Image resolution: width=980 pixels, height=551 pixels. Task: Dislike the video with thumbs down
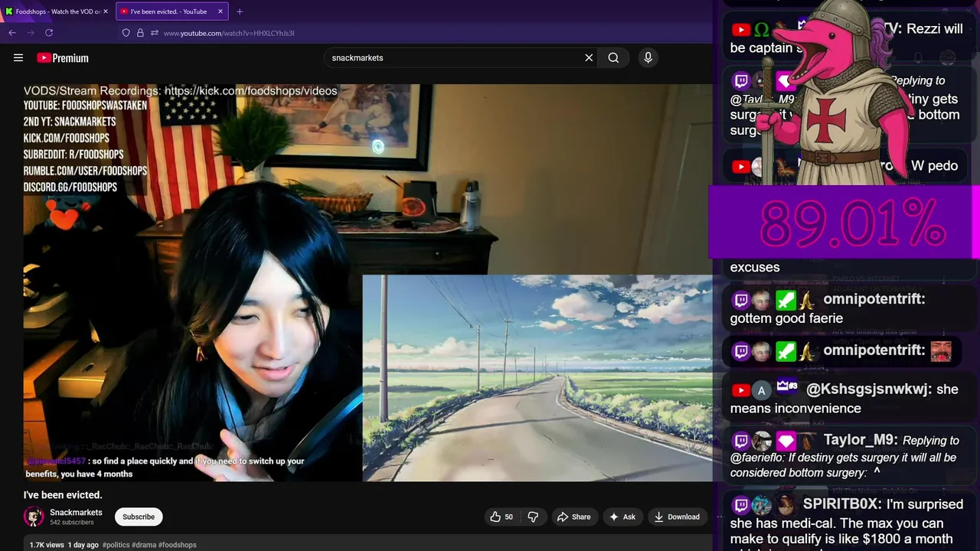pos(534,517)
